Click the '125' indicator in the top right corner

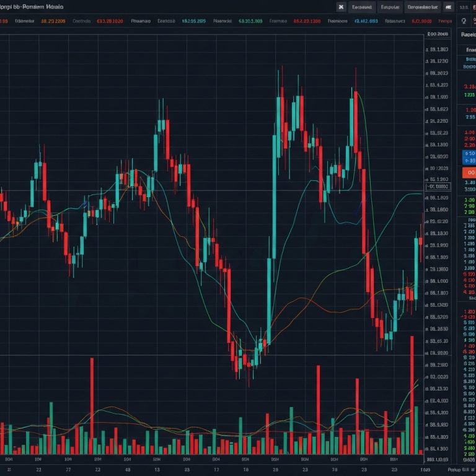tap(464, 7)
